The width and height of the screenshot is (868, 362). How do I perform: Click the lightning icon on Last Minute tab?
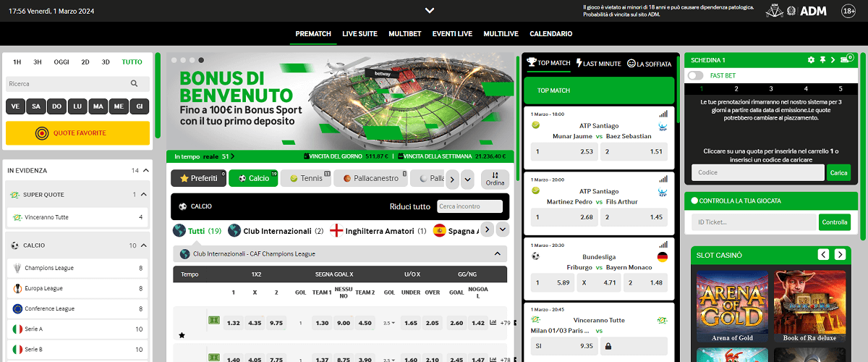click(x=579, y=63)
